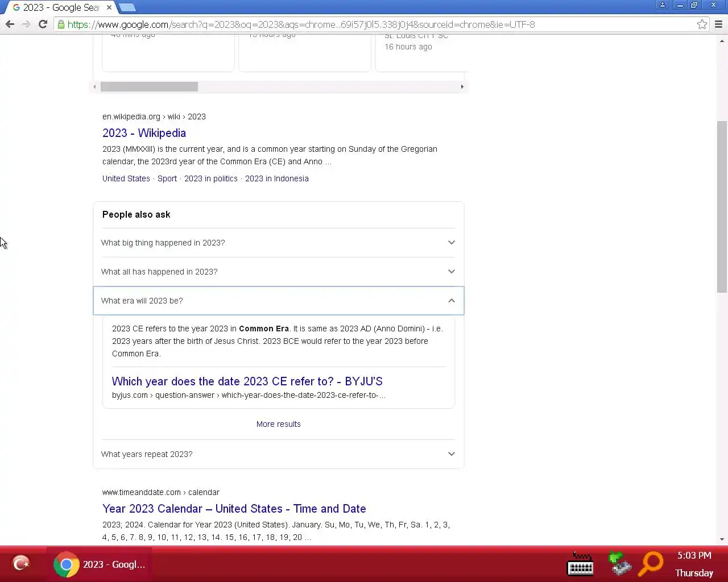Open the 2023 - Wikipedia result
The height and width of the screenshot is (582, 728).
[144, 133]
